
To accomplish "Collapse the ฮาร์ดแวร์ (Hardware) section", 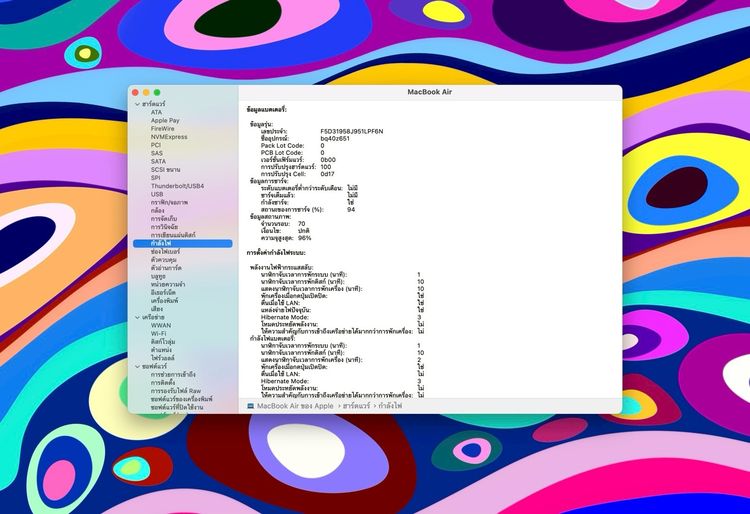I will 135,104.
